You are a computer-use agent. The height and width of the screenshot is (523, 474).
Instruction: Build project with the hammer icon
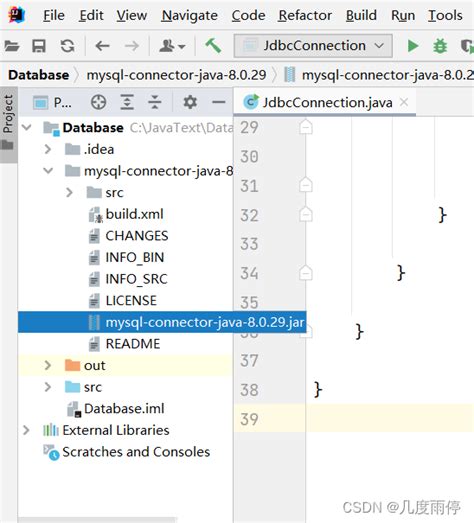coord(213,46)
